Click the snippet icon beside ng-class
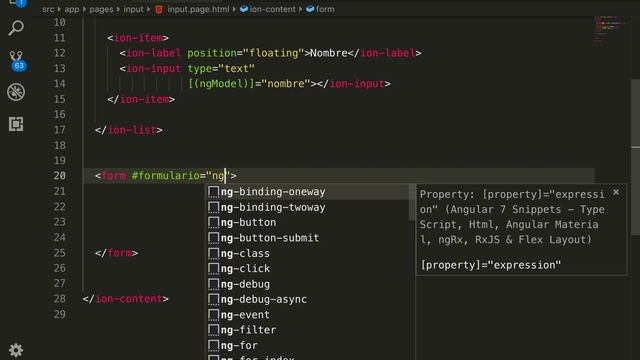 (x=213, y=253)
